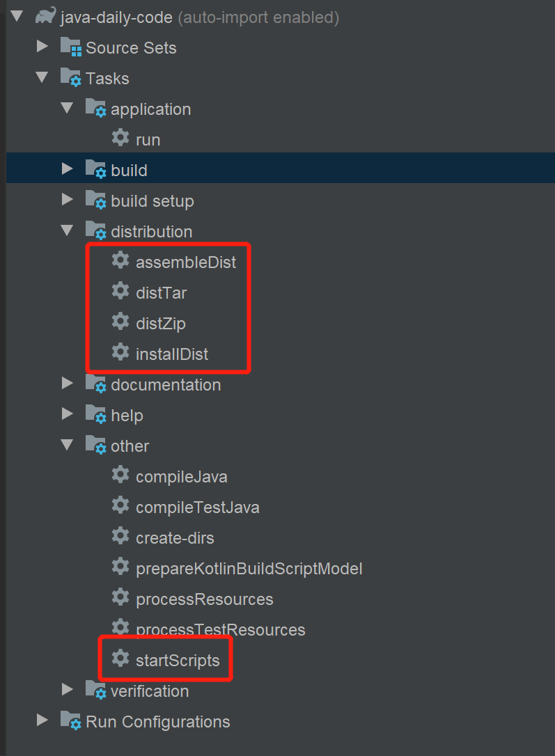Select the Tasks folder gear icon
The image size is (555, 756).
(70, 77)
